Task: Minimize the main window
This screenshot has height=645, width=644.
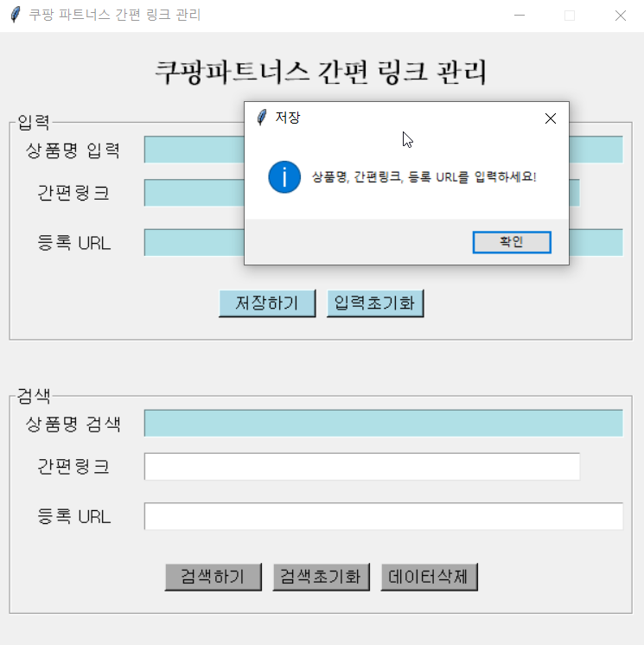Action: point(520,16)
